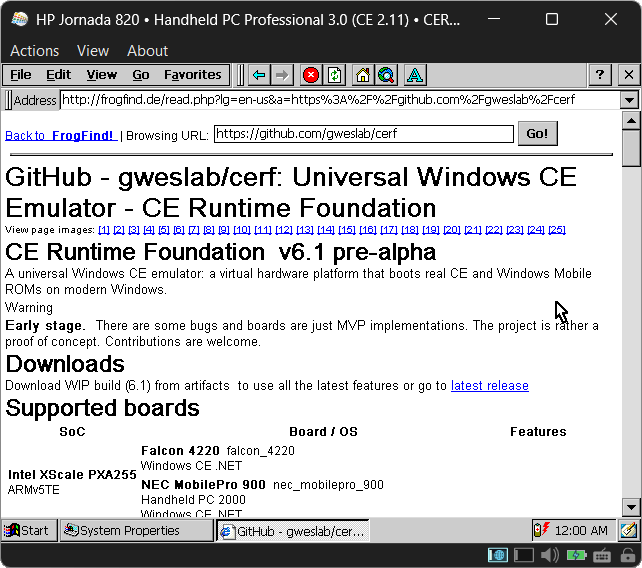Click the pen input tray icon
642x568 pixels.
(629, 530)
